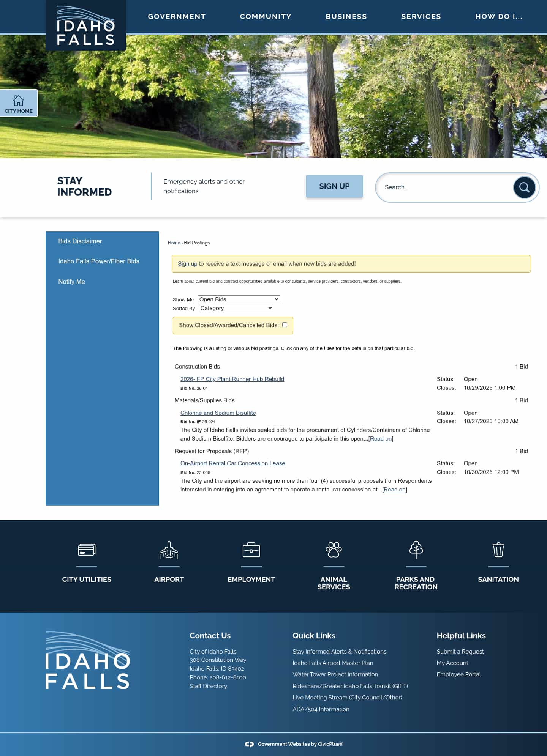Click the City Home house icon
547x756 pixels.
pos(19,100)
